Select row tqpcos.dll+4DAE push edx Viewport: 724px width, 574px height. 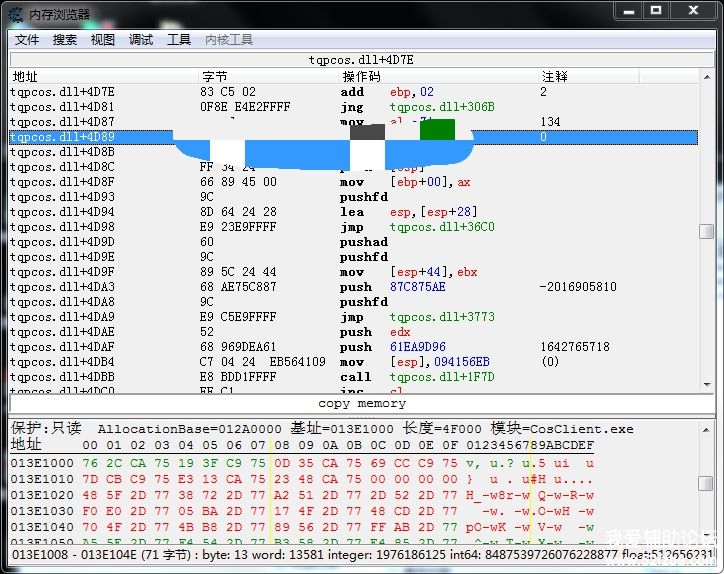tap(354, 332)
